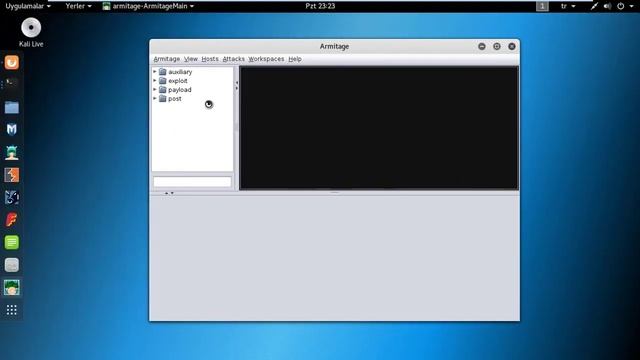640x360 pixels.
Task: Expand the payload module tree
Action: [x=155, y=90]
